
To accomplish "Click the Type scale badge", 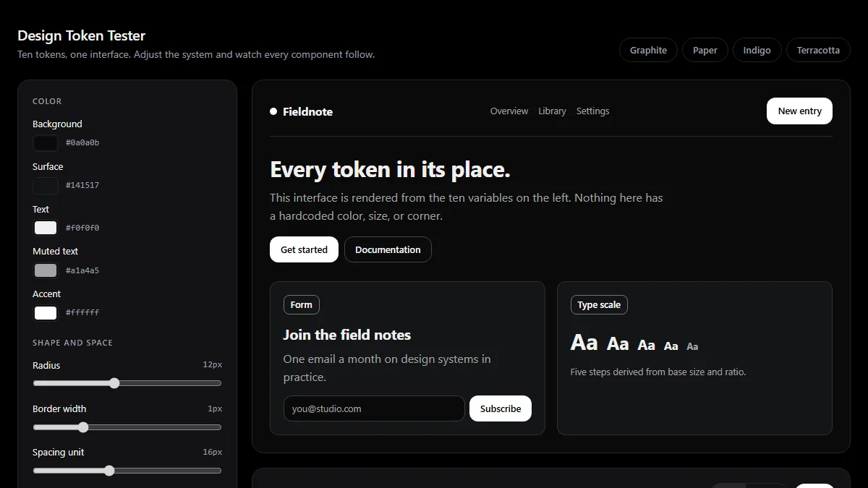I will [x=599, y=305].
